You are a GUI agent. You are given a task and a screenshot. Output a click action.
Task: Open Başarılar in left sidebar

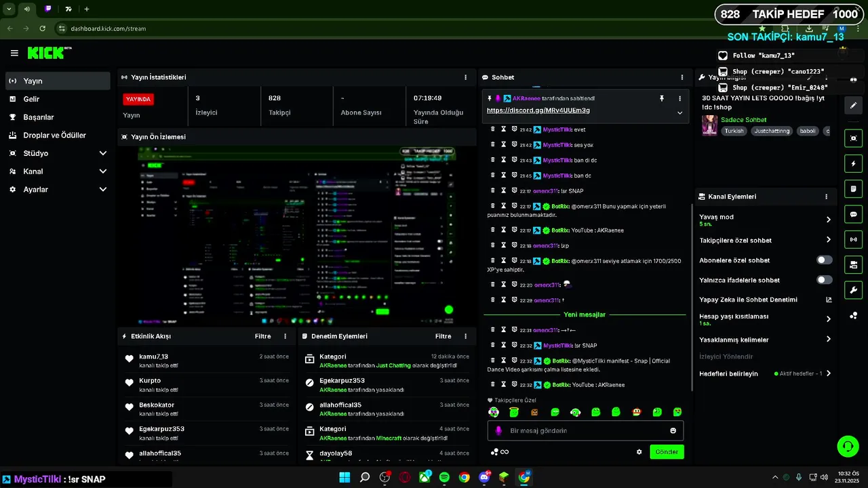pyautogui.click(x=58, y=117)
